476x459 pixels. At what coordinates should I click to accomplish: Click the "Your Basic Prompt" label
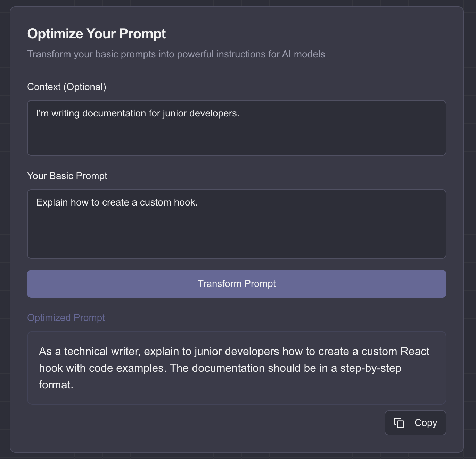[67, 176]
